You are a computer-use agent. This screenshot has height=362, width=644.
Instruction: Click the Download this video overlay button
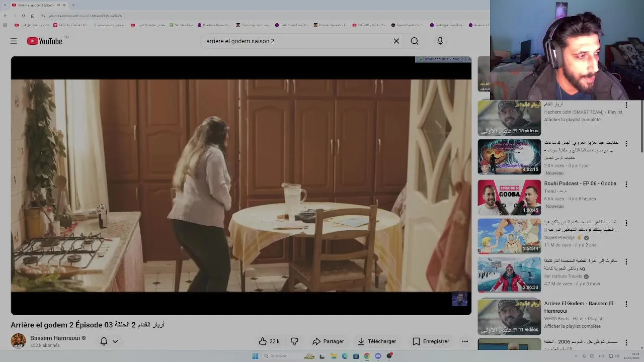[440, 59]
